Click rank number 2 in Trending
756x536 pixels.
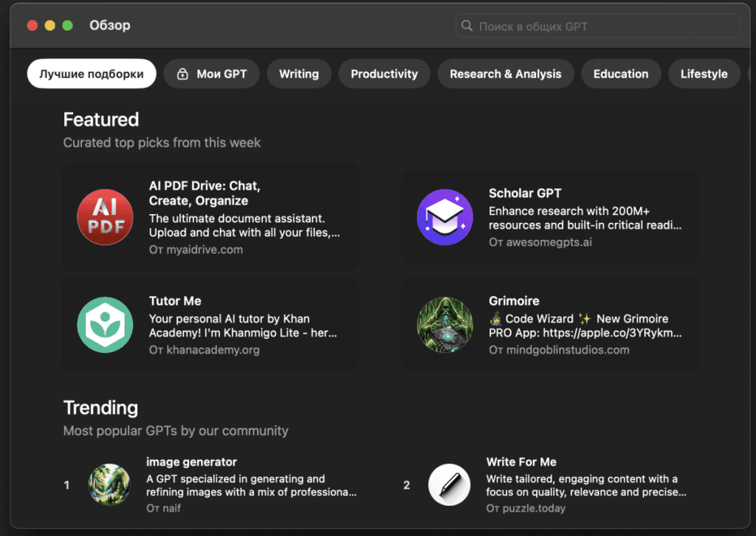[407, 485]
